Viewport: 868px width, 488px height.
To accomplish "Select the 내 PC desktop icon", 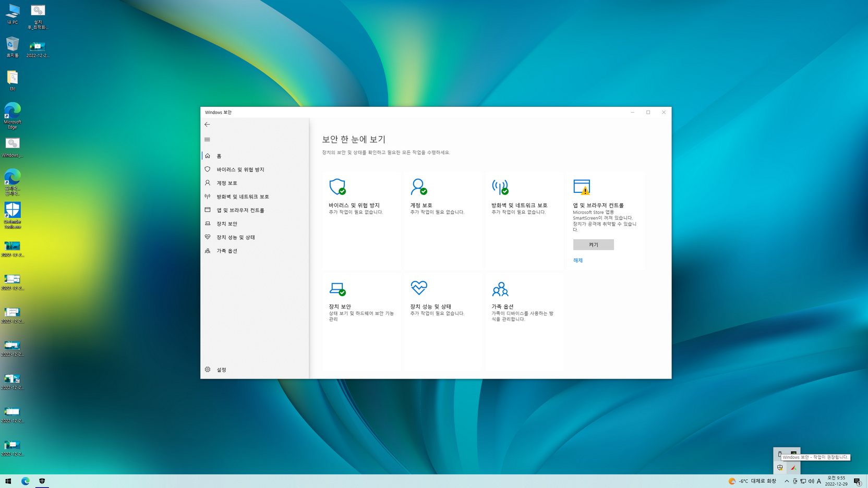I will [13, 14].
